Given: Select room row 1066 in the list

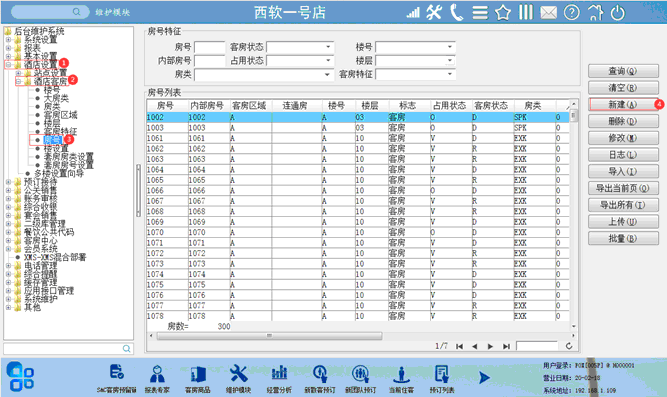Looking at the screenshot, I should [358, 190].
